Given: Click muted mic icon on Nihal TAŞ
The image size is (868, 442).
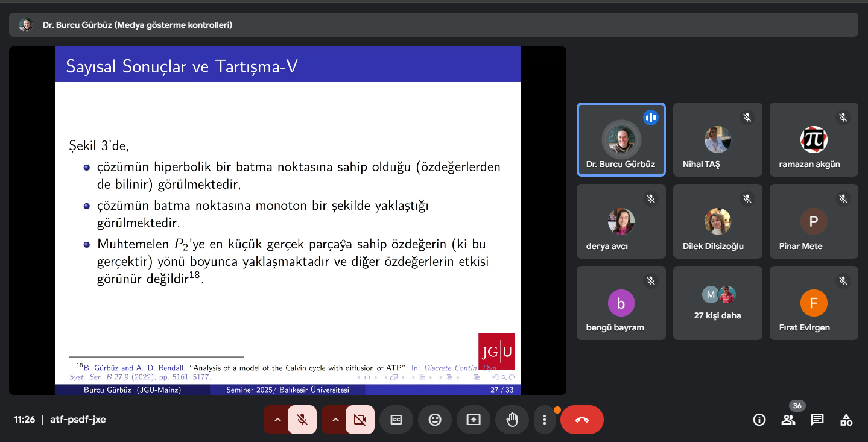Looking at the screenshot, I should point(747,118).
